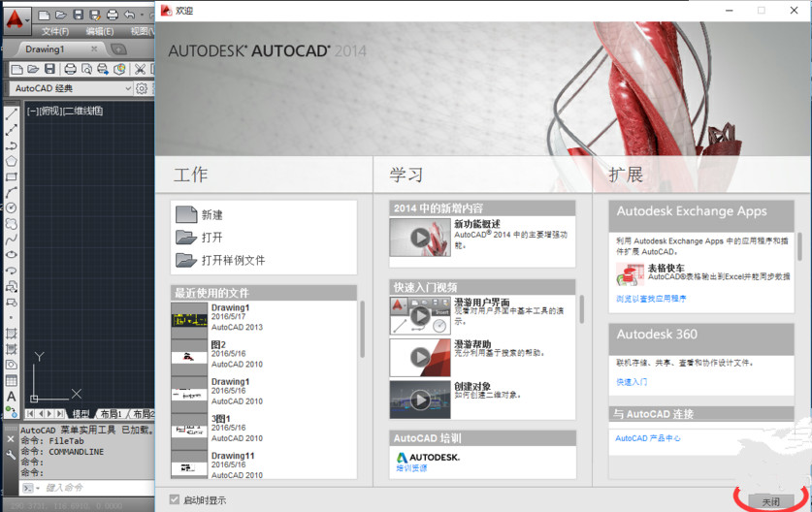
Task: Click Save As in the quick access toolbar
Action: point(95,15)
